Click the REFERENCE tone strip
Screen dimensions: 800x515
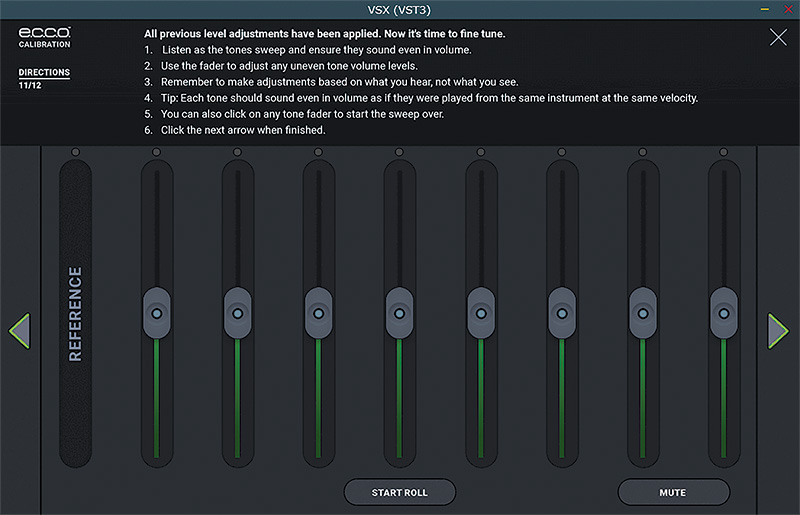click(76, 313)
